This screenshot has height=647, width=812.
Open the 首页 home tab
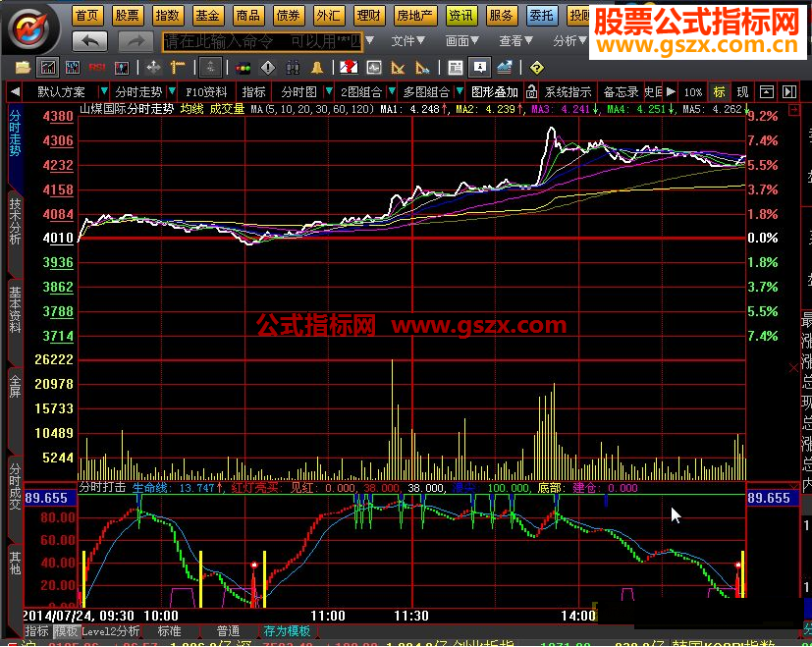tap(87, 16)
